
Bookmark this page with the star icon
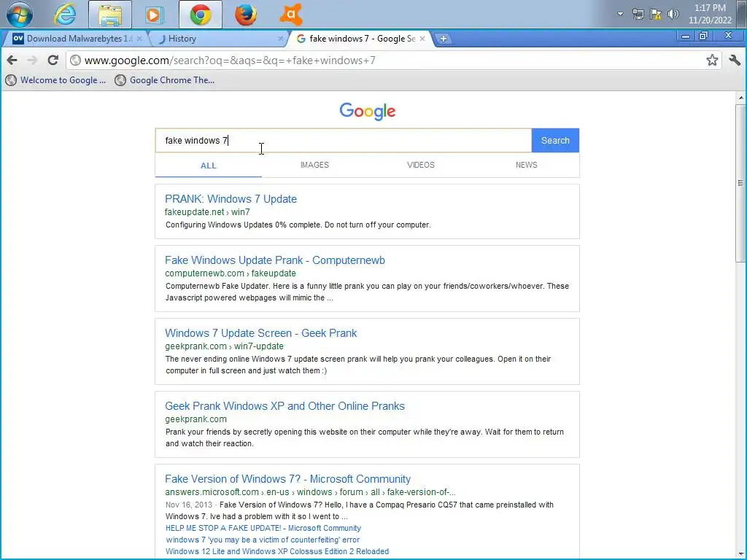pyautogui.click(x=712, y=60)
